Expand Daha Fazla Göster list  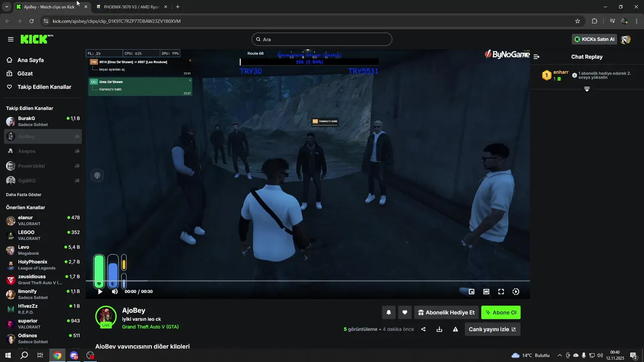[x=24, y=195]
